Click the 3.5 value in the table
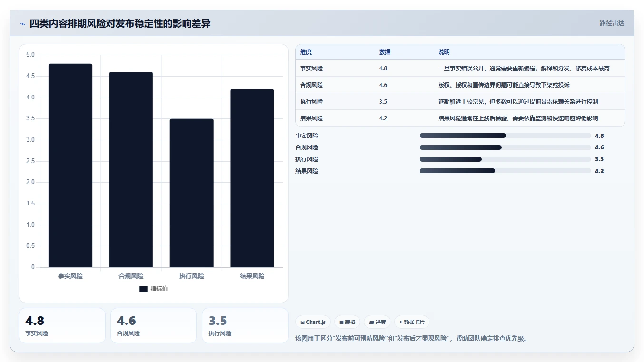 (x=383, y=102)
